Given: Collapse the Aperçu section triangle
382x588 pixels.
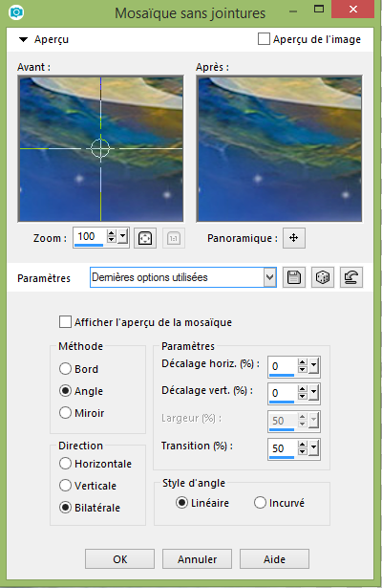Looking at the screenshot, I should [x=23, y=39].
